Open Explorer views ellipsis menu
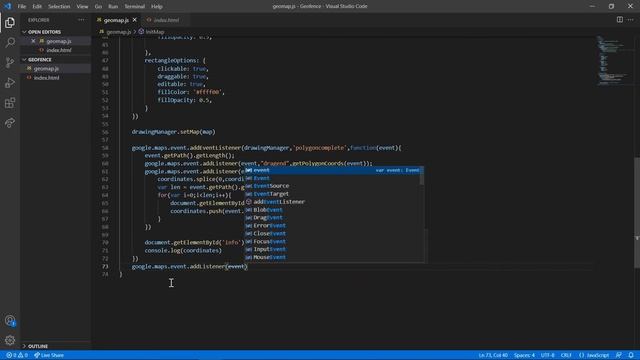The height and width of the screenshot is (360, 640). pos(82,20)
